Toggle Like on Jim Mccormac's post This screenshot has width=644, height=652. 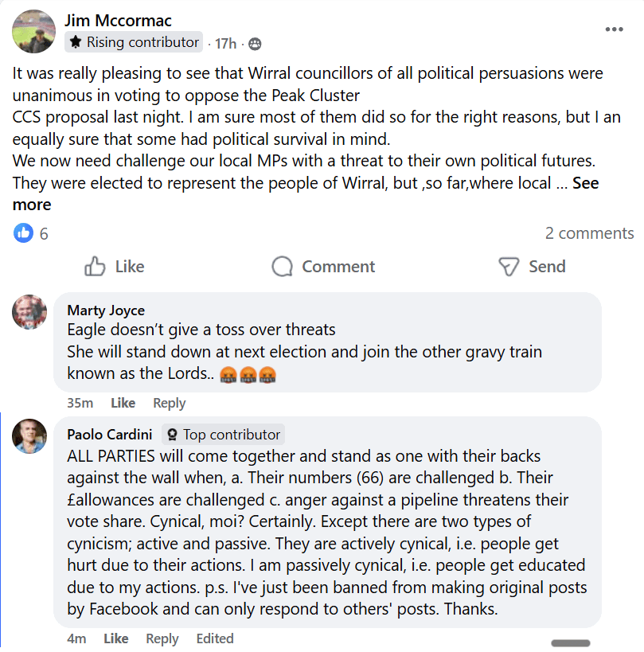click(x=115, y=267)
